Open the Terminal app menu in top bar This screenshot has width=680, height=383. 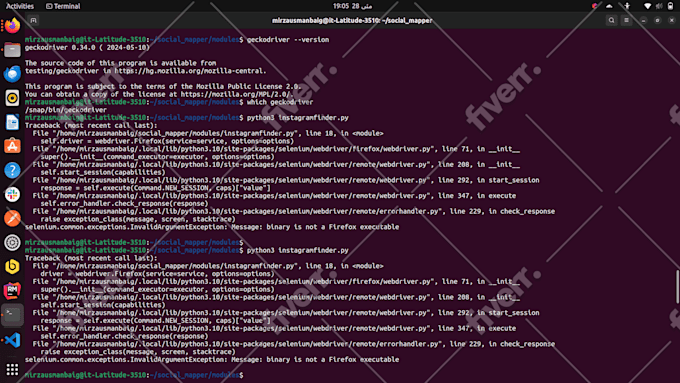(x=63, y=6)
